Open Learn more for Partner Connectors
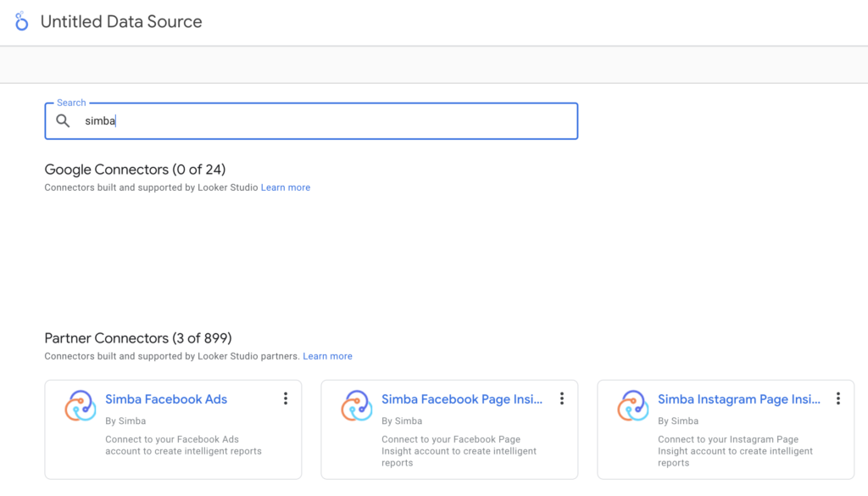This screenshot has height=496, width=868. 327,356
